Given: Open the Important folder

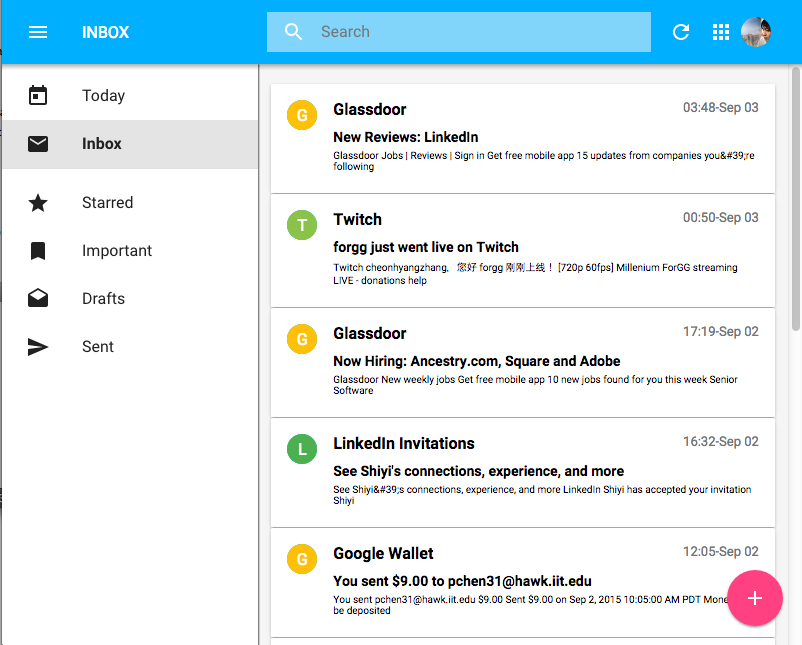Looking at the screenshot, I should tap(130, 251).
